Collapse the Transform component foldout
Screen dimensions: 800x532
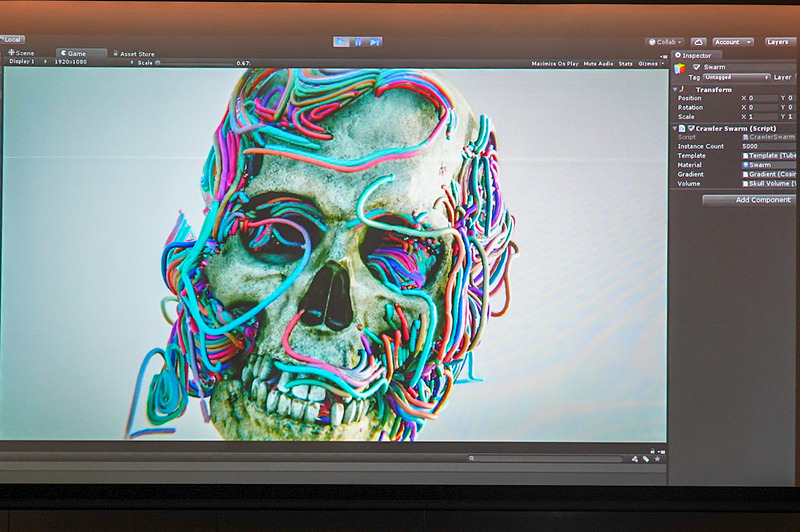[x=675, y=89]
